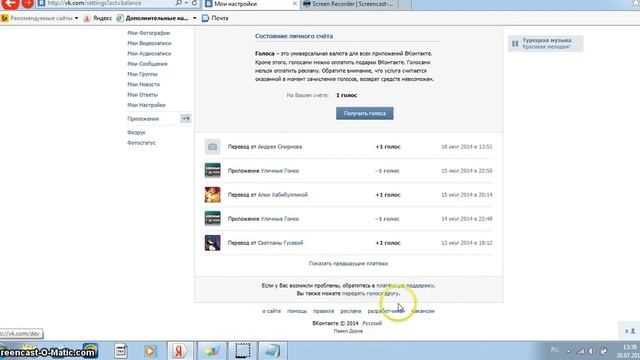
Task: Click the avatar of Светланы Гусевой transfer
Action: pos(213,243)
